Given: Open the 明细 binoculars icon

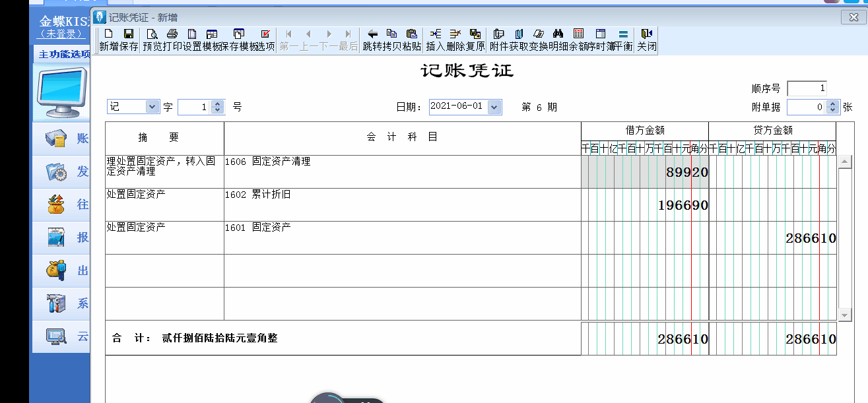Looking at the screenshot, I should coord(558,34).
